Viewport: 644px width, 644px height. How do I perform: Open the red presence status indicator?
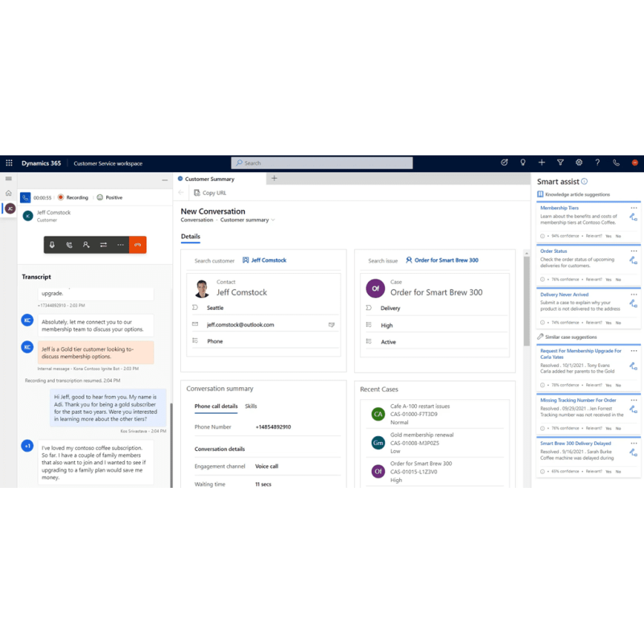pos(634,163)
